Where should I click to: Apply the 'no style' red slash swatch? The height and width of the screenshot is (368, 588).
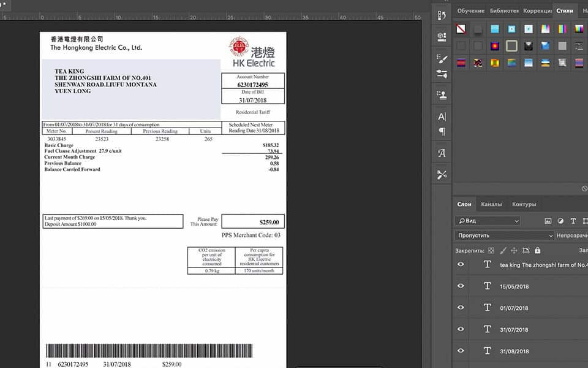pos(461,29)
